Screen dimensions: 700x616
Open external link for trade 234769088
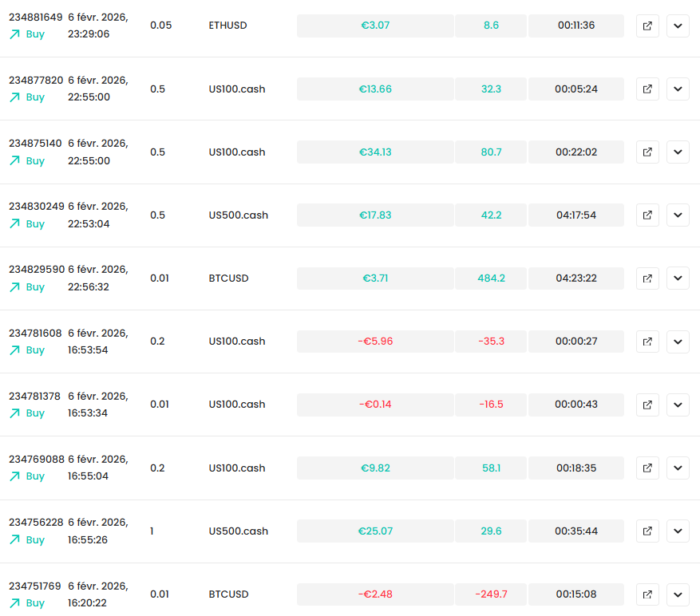pos(647,468)
